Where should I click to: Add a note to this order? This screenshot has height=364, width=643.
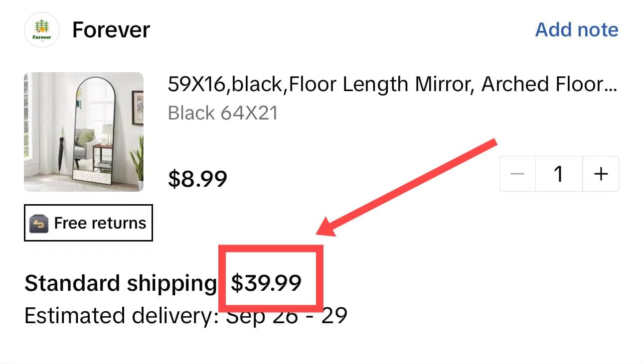(576, 30)
